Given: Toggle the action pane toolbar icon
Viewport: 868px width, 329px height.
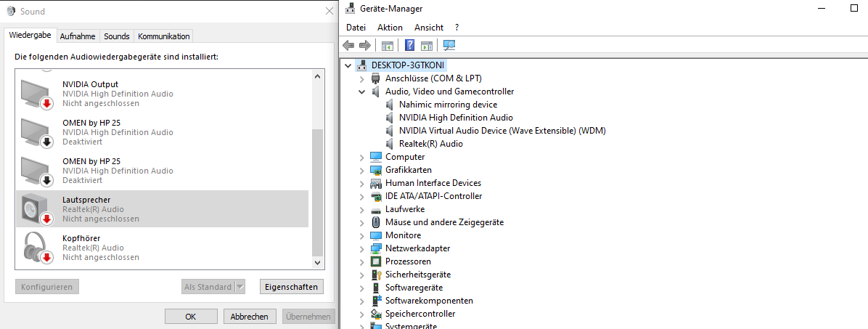Looking at the screenshot, I should [426, 45].
